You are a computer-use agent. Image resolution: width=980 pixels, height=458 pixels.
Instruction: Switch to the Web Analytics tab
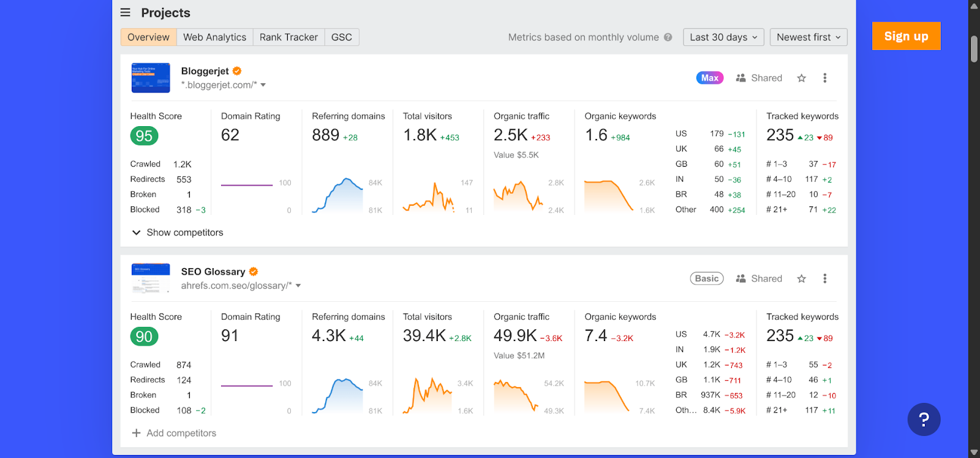click(214, 37)
